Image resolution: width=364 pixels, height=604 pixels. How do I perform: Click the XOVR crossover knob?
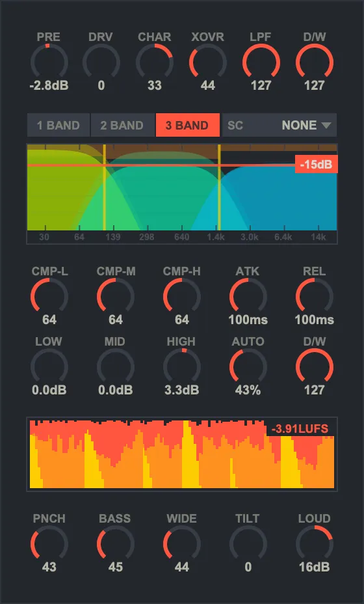coord(208,62)
